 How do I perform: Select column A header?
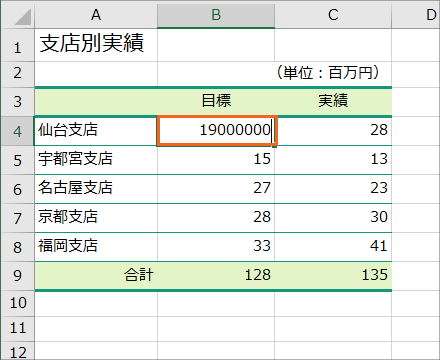96,15
